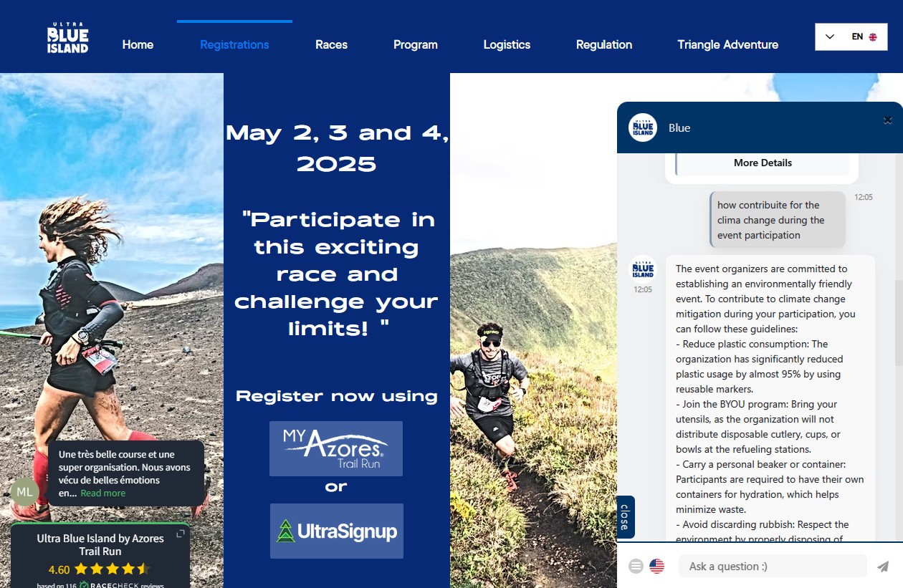This screenshot has height=588, width=903.
Task: Register via MyAzores Trail Run
Action: [336, 448]
